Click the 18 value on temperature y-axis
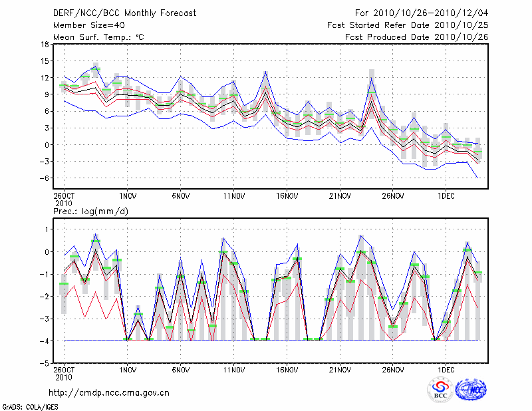The height and width of the screenshot is (411, 532). pos(44,45)
